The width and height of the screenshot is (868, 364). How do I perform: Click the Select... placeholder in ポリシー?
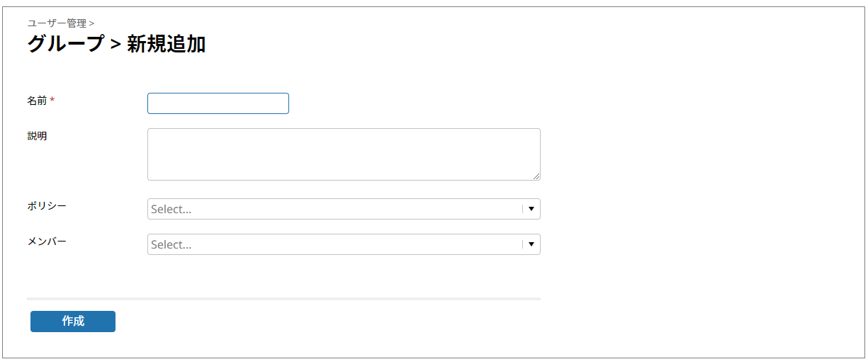tap(171, 210)
